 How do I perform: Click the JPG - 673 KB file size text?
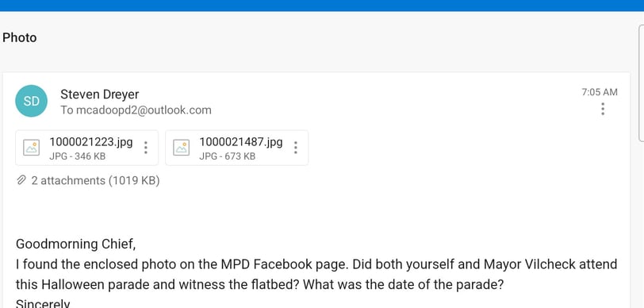227,156
